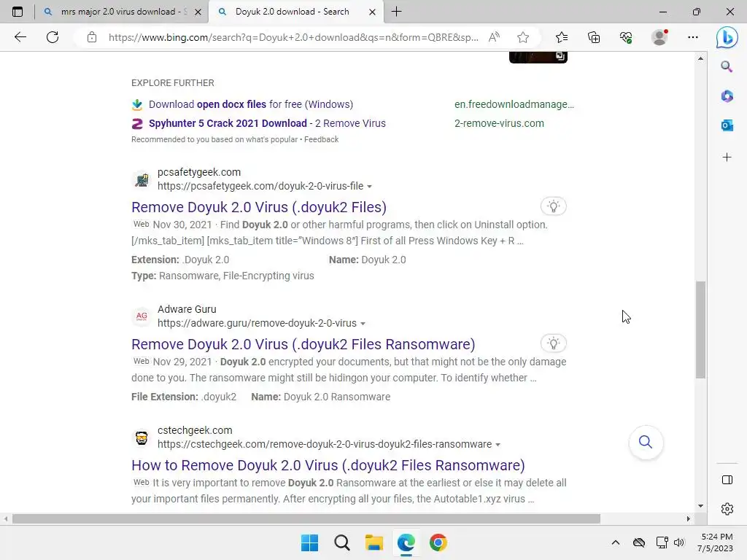Click the address bar URL field
Screen dimensions: 747x560
(x=293, y=37)
